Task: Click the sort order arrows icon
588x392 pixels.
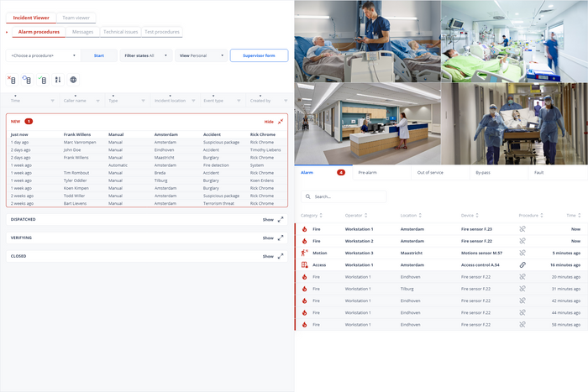Action: [x=58, y=80]
